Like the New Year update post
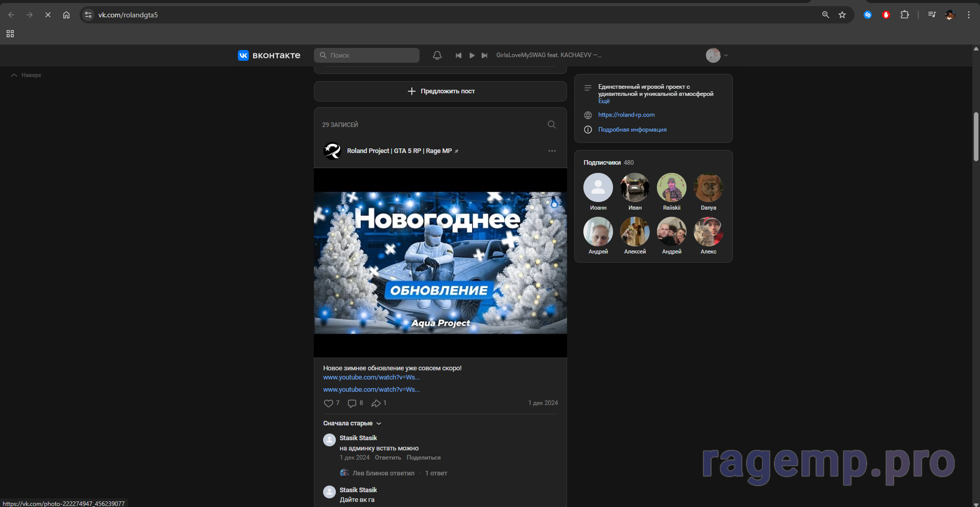The width and height of the screenshot is (980, 507). pyautogui.click(x=328, y=403)
